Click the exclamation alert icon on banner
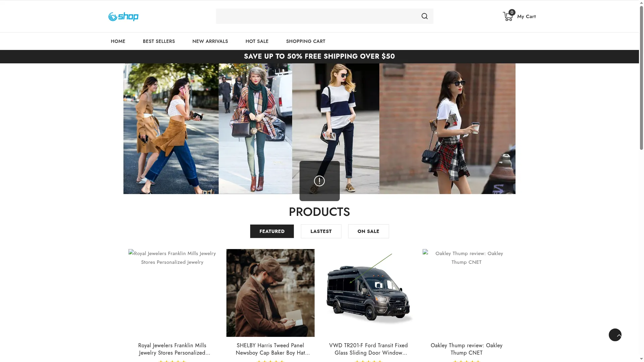The height and width of the screenshot is (362, 644). pyautogui.click(x=319, y=181)
